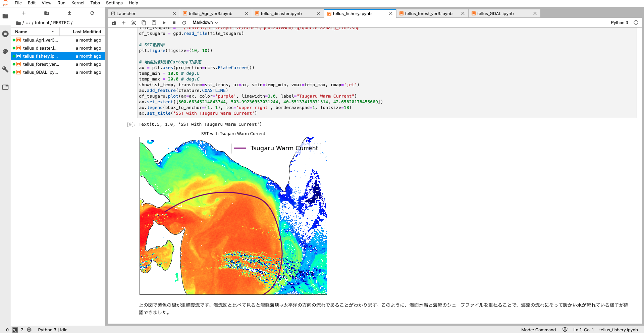Open the View menu
This screenshot has height=333, width=644.
click(46, 3)
